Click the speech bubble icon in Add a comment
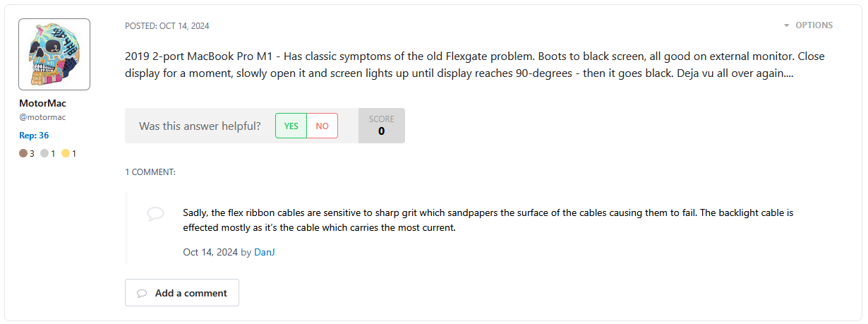Image resolution: width=868 pixels, height=324 pixels. [x=142, y=293]
